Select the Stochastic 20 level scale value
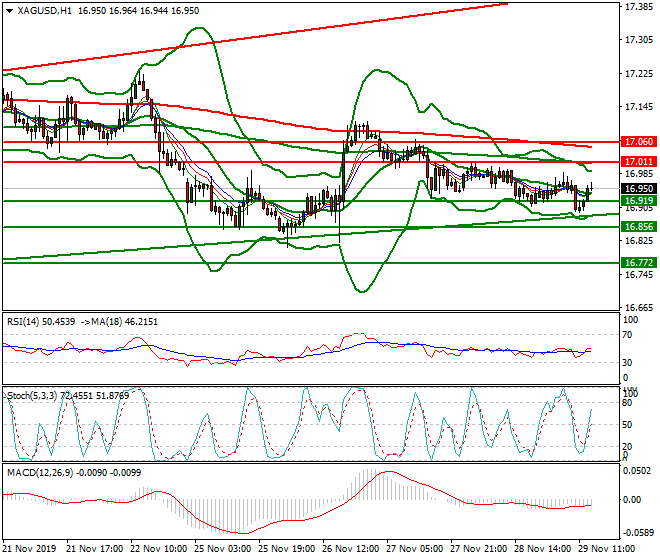 point(627,447)
